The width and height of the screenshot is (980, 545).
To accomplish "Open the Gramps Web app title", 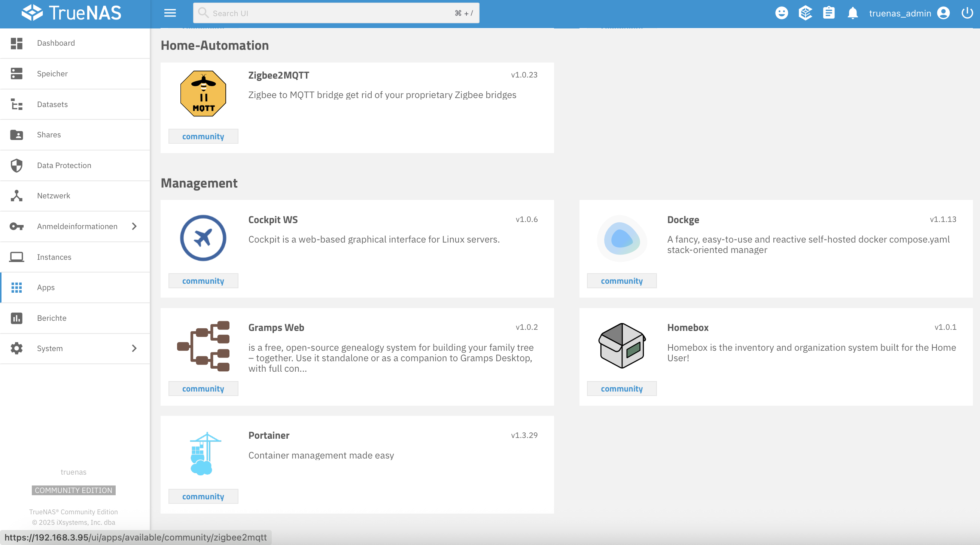I will click(276, 328).
